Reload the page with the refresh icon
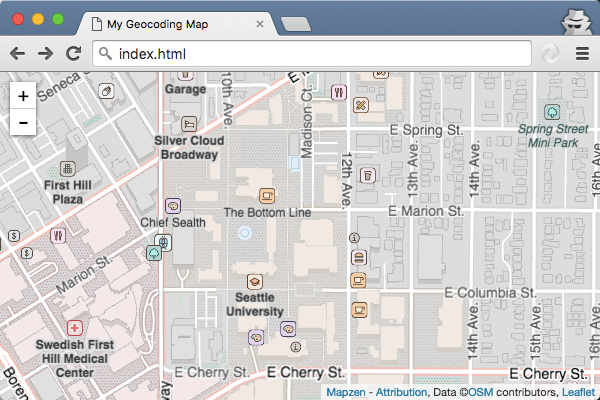 click(73, 54)
